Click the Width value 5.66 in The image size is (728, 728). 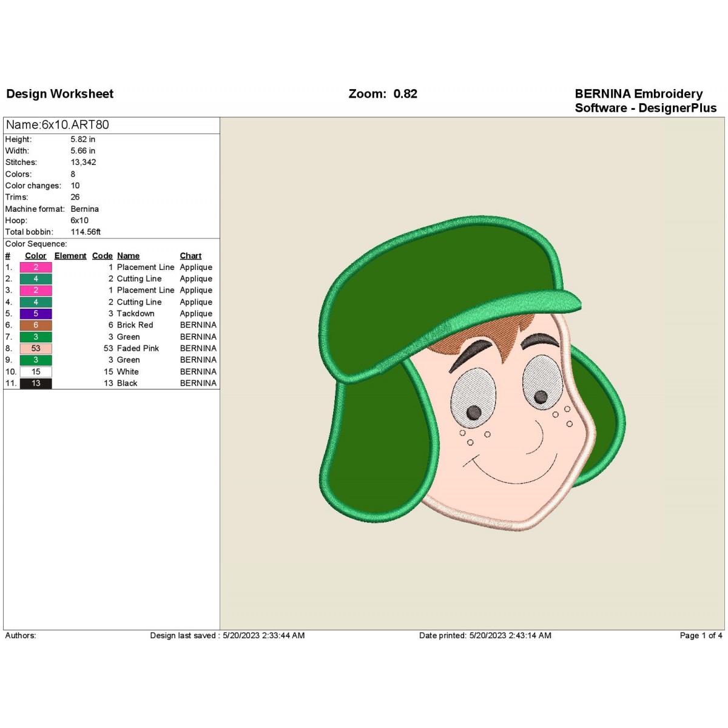pyautogui.click(x=83, y=151)
